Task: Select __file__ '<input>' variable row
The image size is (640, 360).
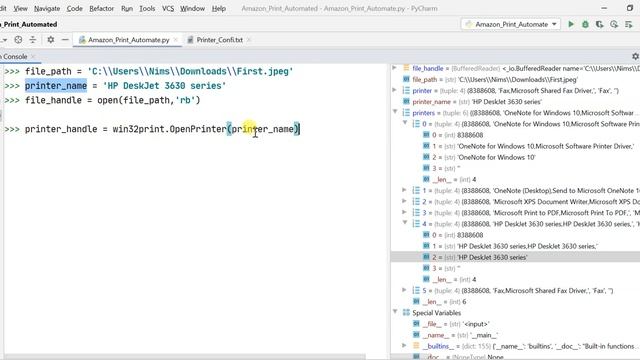Action: [516, 324]
